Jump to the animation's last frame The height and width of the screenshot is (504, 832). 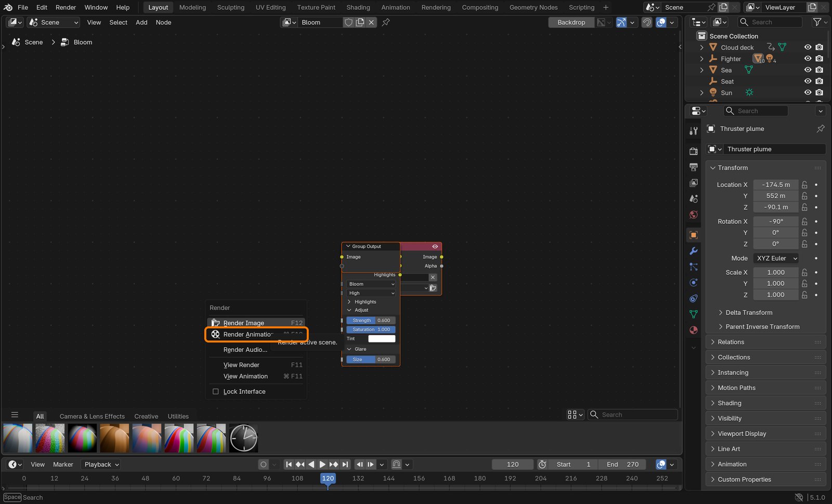click(x=345, y=465)
